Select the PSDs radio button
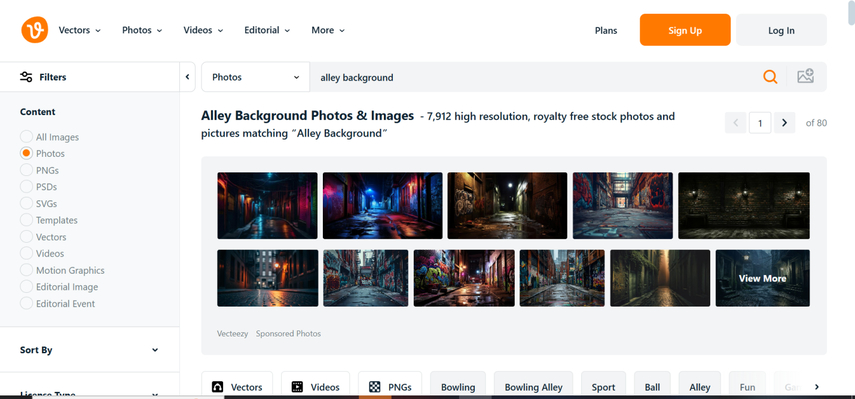855x399 pixels. [26, 186]
